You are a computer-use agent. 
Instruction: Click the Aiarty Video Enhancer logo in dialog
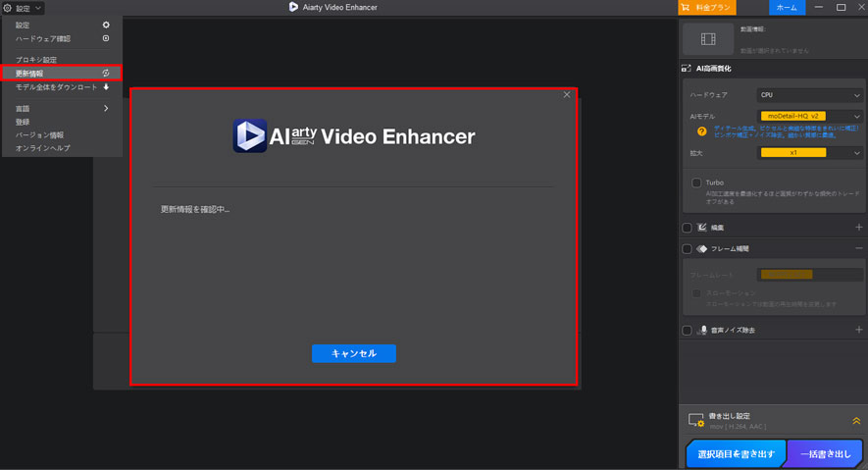coord(354,135)
